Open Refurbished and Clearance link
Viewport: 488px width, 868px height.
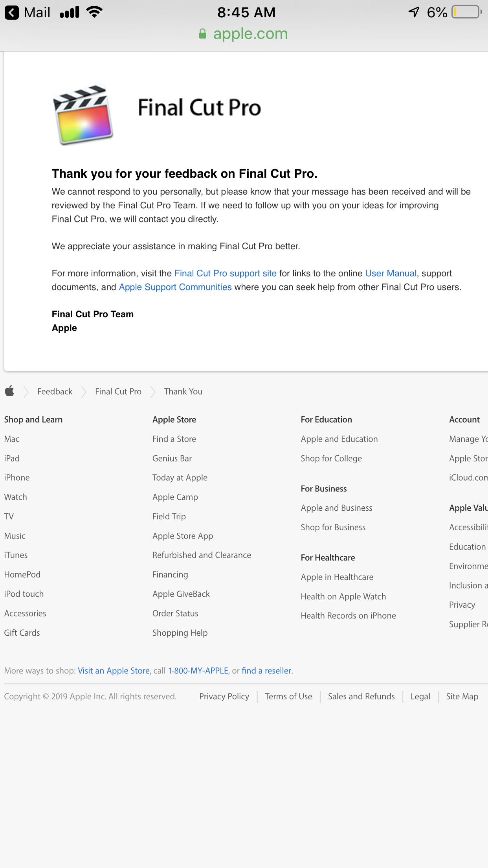202,555
